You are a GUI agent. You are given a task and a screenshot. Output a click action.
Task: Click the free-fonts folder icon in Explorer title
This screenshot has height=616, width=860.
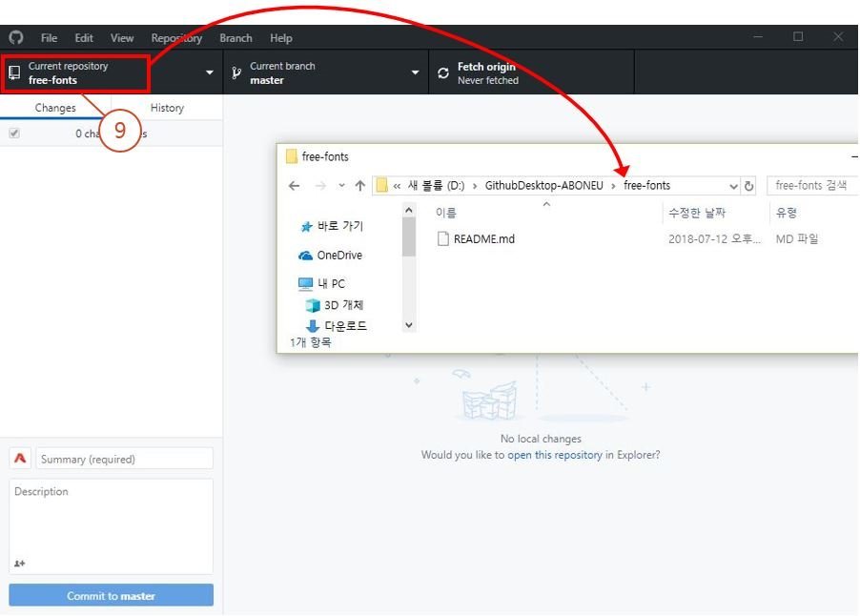pyautogui.click(x=292, y=156)
